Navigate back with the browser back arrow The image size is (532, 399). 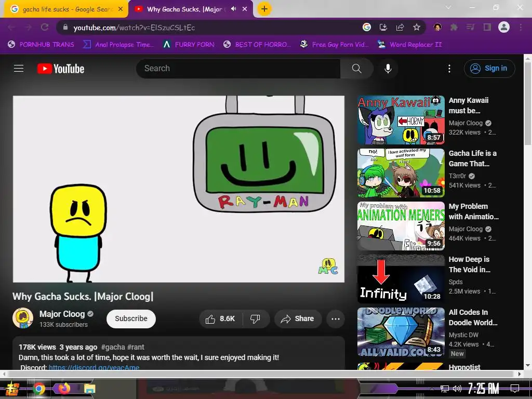tap(11, 27)
